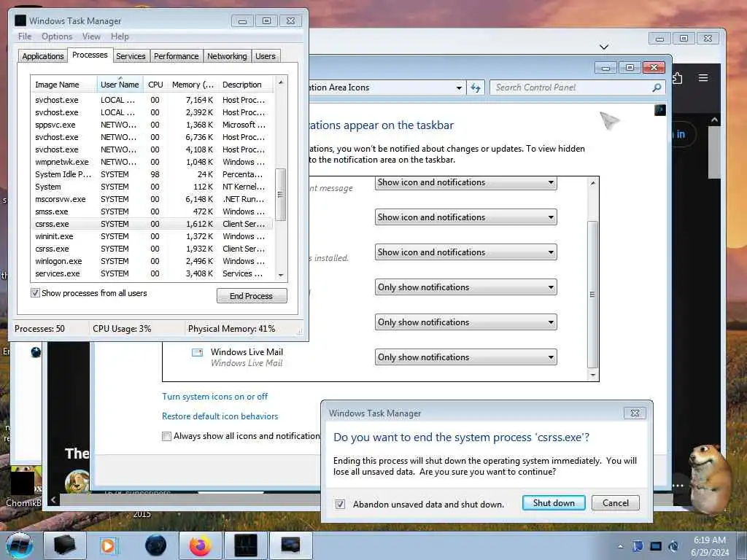Open Firefox extensions puzzle-piece icon
The width and height of the screenshot is (747, 560).
pyautogui.click(x=677, y=78)
